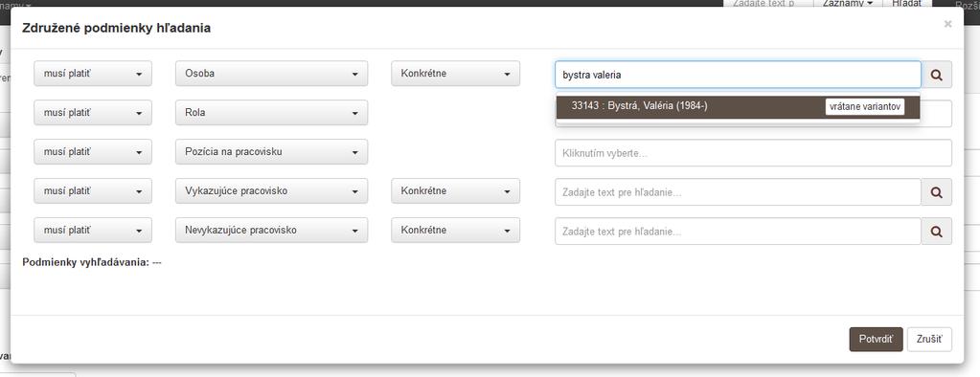The width and height of the screenshot is (980, 377).
Task: Confirm conditions with Potvrdiť button
Action: pyautogui.click(x=876, y=340)
